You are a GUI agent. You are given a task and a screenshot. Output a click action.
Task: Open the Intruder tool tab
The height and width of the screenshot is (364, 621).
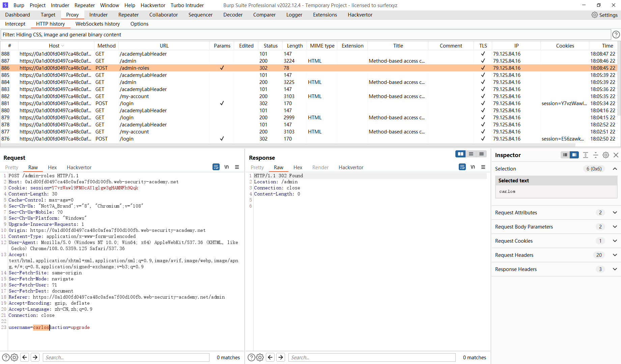tap(98, 15)
